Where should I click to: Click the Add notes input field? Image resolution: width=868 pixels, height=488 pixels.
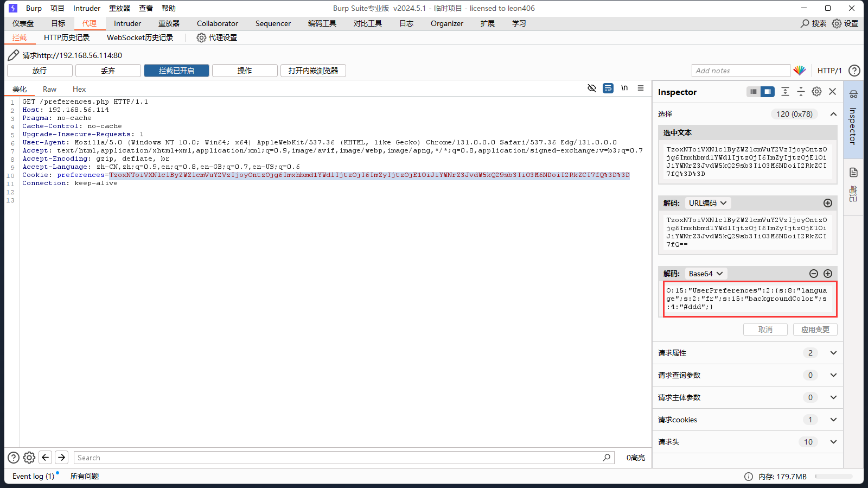(x=741, y=71)
